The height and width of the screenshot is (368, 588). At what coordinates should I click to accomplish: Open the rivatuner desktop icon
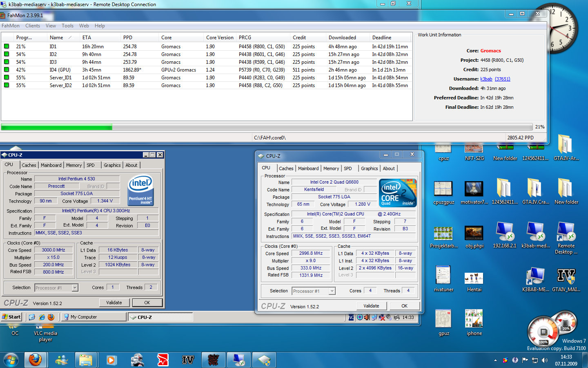click(443, 279)
